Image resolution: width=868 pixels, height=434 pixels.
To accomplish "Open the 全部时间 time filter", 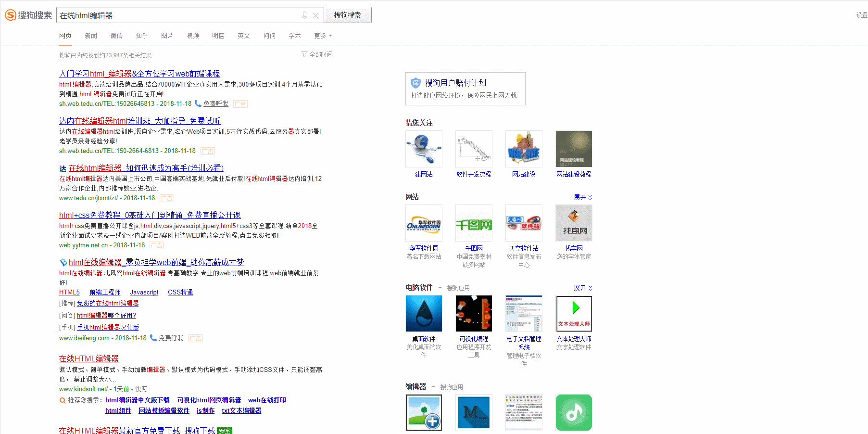I will pos(317,55).
